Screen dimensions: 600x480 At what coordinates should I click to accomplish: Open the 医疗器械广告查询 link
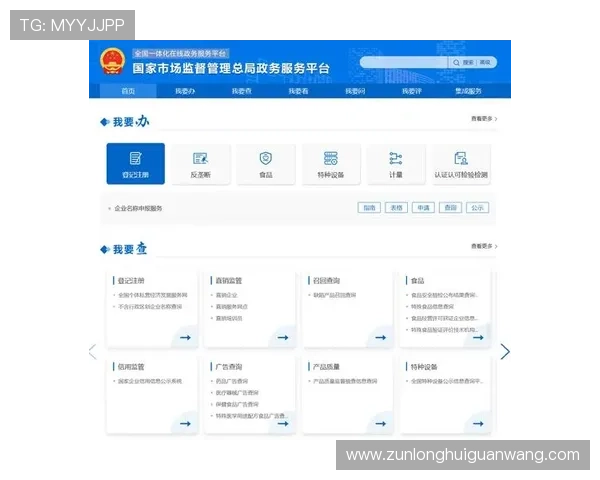(237, 393)
